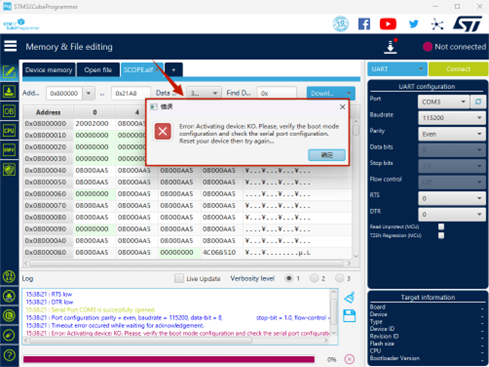Viewport: 489px width, 367px height.
Task: Click the Connect button
Action: click(x=458, y=69)
